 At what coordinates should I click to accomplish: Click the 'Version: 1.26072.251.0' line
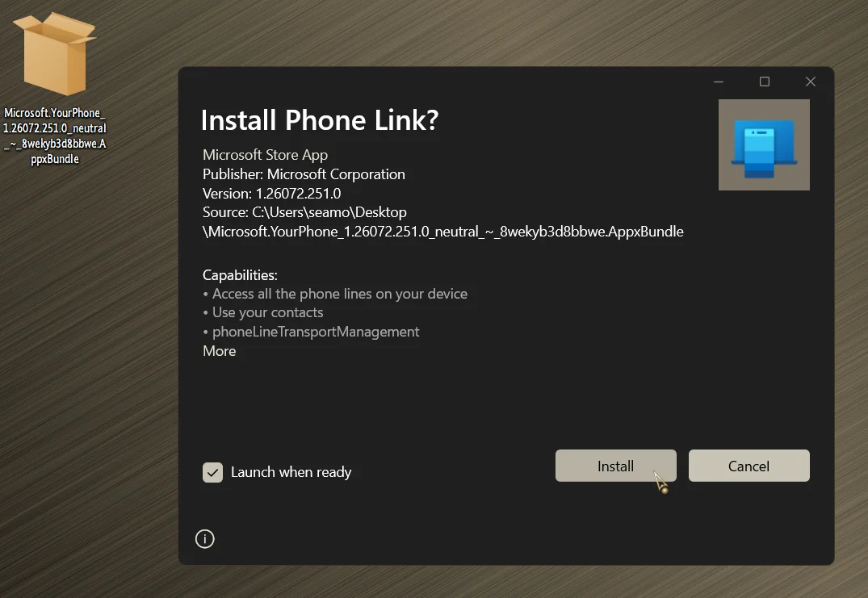tap(272, 194)
